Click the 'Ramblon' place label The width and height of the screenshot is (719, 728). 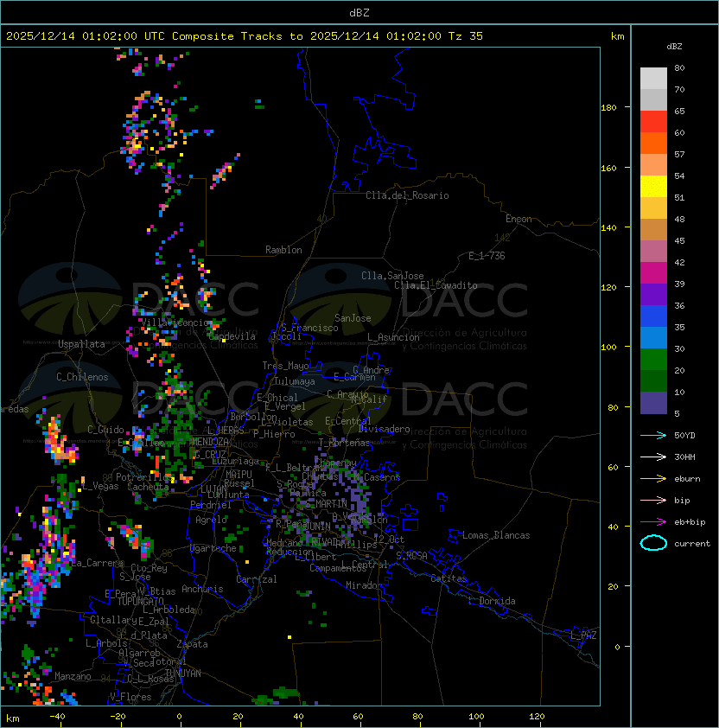click(283, 250)
